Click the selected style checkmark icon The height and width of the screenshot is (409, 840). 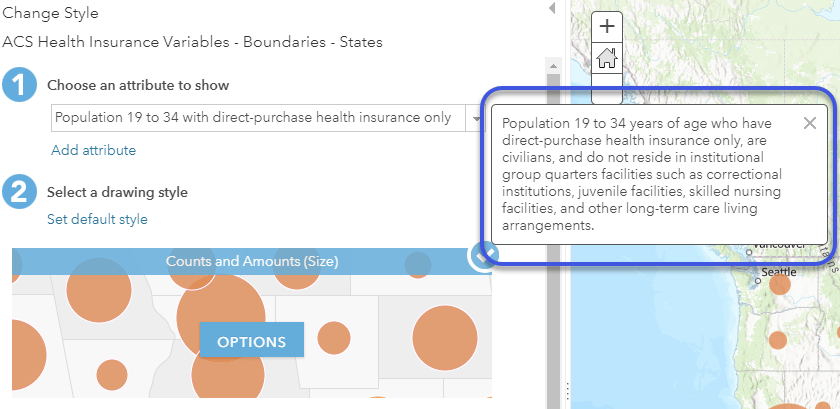[x=483, y=257]
